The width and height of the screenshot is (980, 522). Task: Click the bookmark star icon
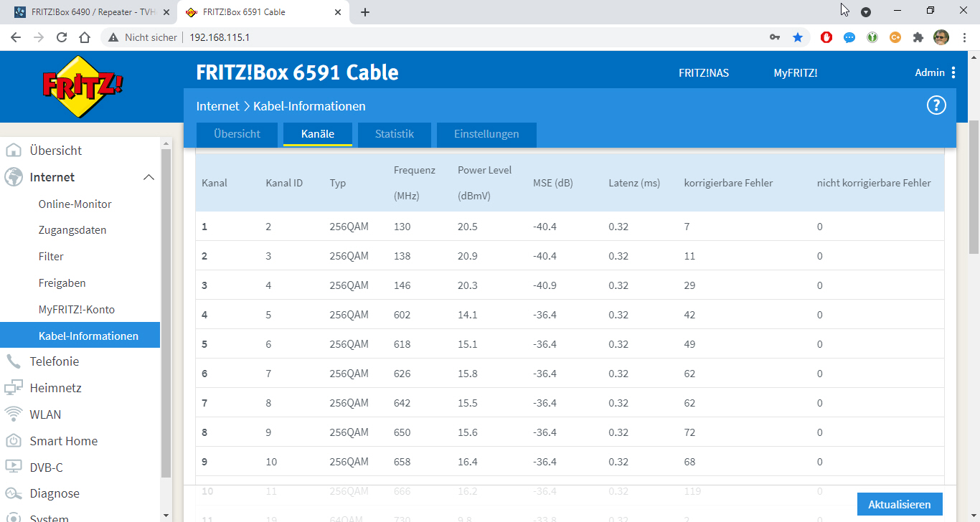pos(798,37)
